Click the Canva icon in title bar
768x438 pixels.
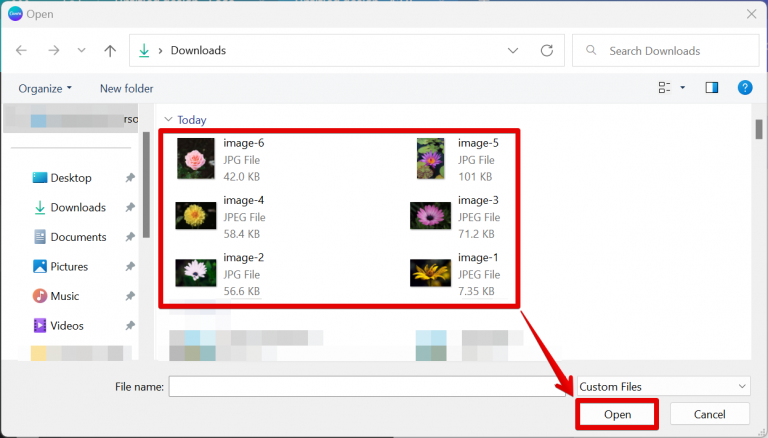15,14
